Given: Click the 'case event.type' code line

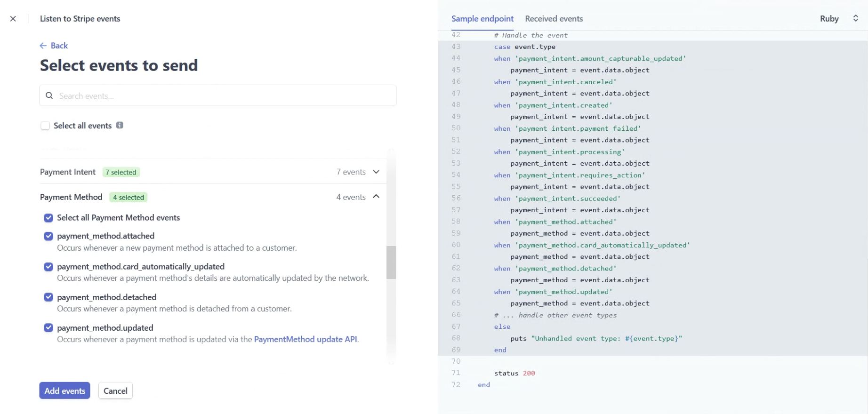Looking at the screenshot, I should [525, 47].
